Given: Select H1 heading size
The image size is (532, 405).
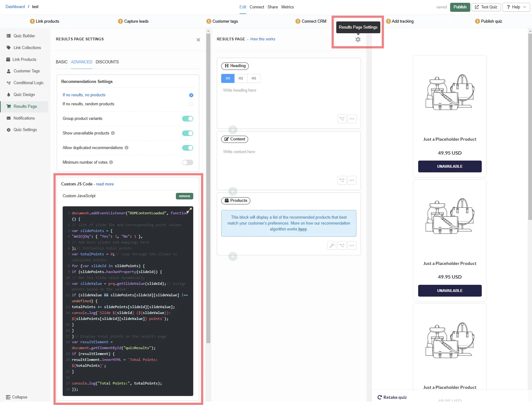Looking at the screenshot, I should [228, 78].
